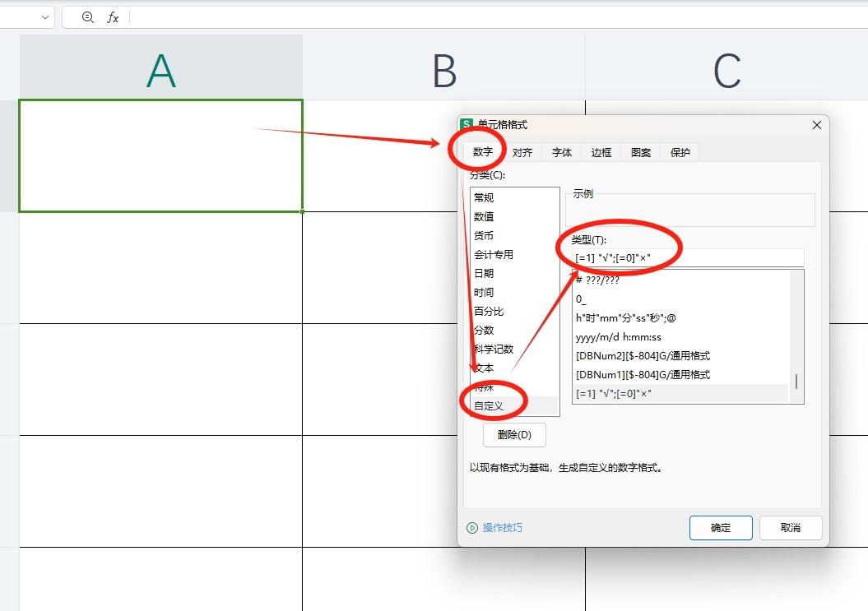Switch to the 边框 tab
The image size is (868, 611).
click(x=601, y=152)
